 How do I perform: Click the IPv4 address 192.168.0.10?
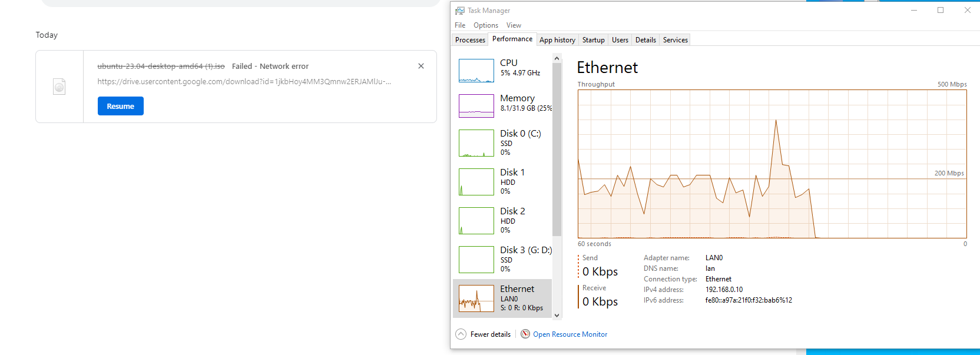tap(724, 290)
